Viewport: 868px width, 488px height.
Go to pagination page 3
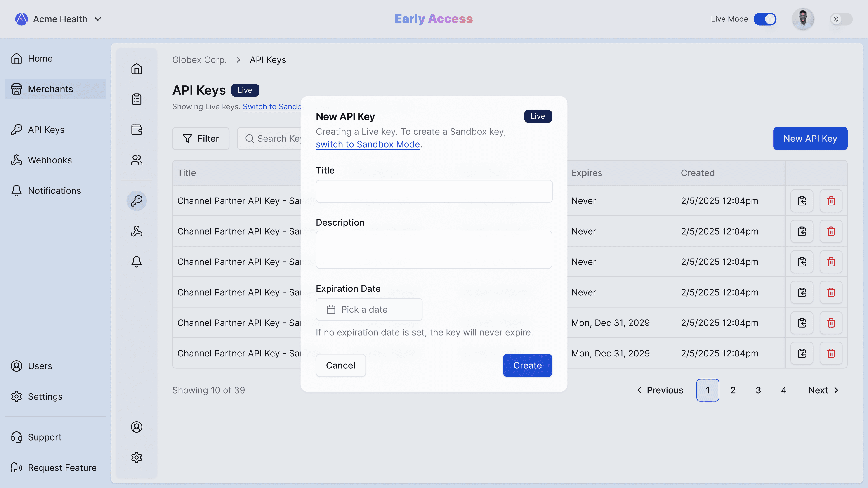click(x=758, y=390)
